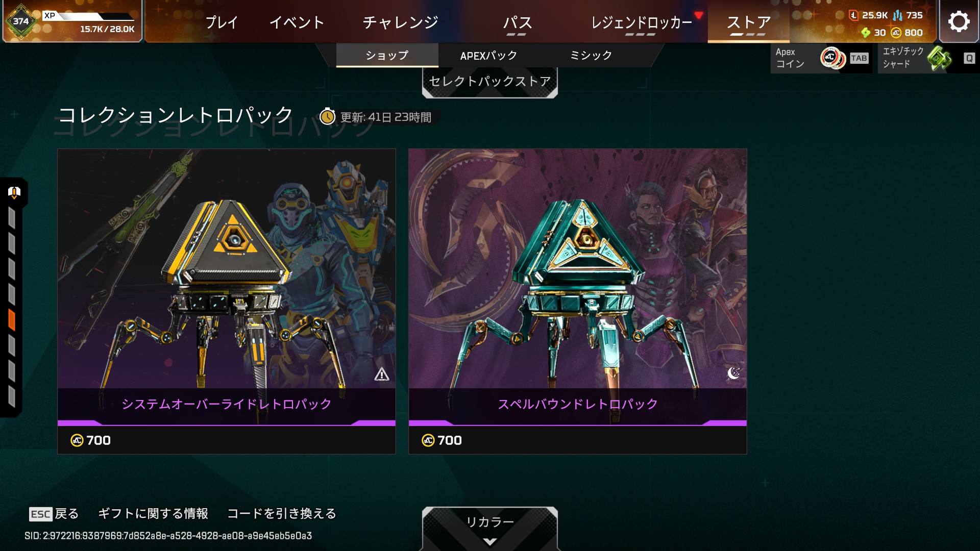Open ギフトに関する情報 link
The width and height of the screenshot is (980, 551).
point(153,514)
